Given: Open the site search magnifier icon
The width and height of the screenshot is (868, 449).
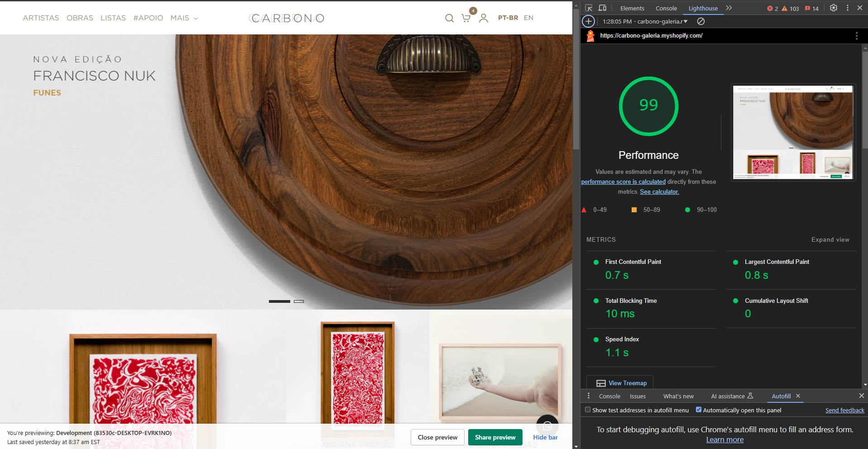Looking at the screenshot, I should tap(449, 18).
